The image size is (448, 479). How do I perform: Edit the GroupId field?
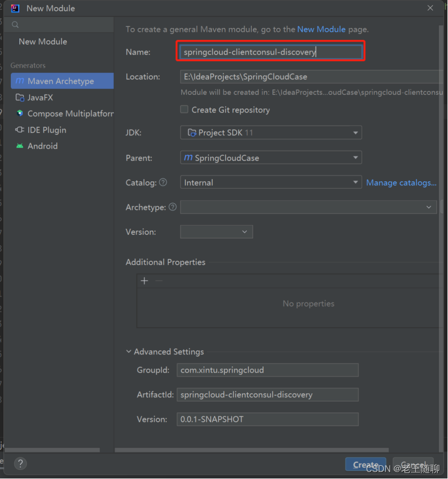click(267, 370)
